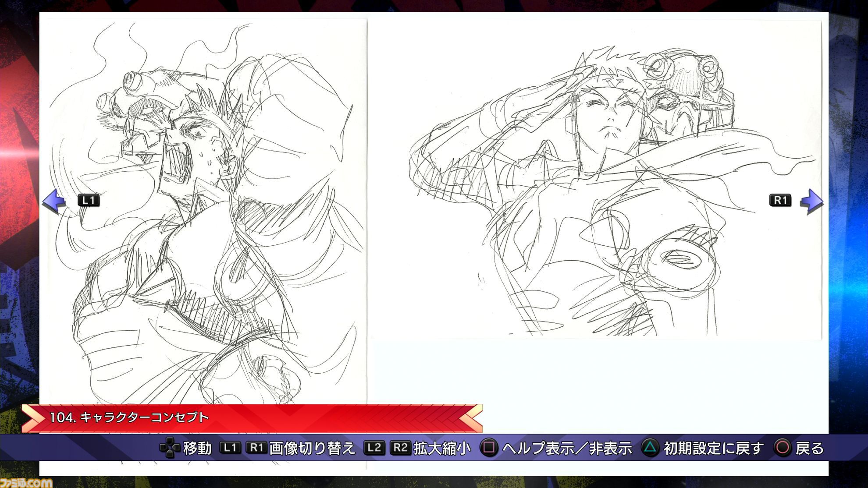Select the R1 badge beside the right arrow
The image size is (868, 488).
[x=780, y=200]
